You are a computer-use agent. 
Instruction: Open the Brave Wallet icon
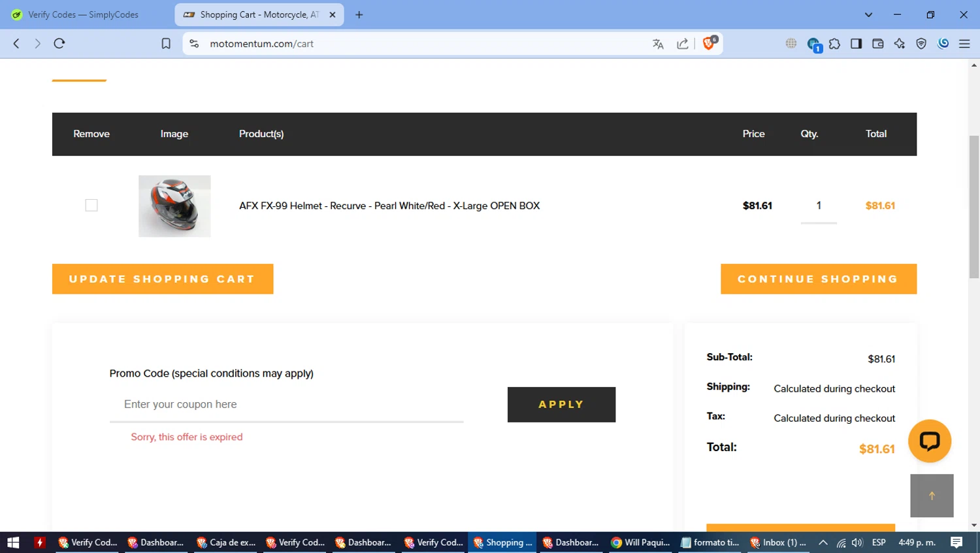pos(877,44)
